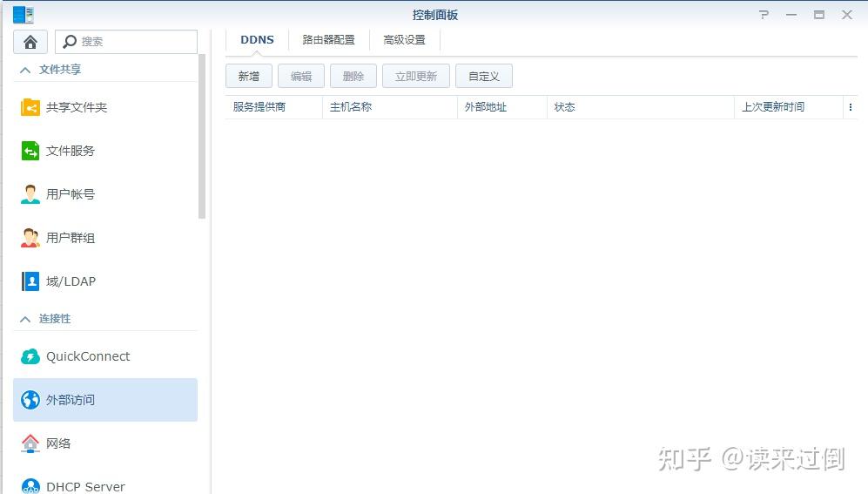Switch to DDNS tab
This screenshot has height=494, width=868.
tap(257, 40)
